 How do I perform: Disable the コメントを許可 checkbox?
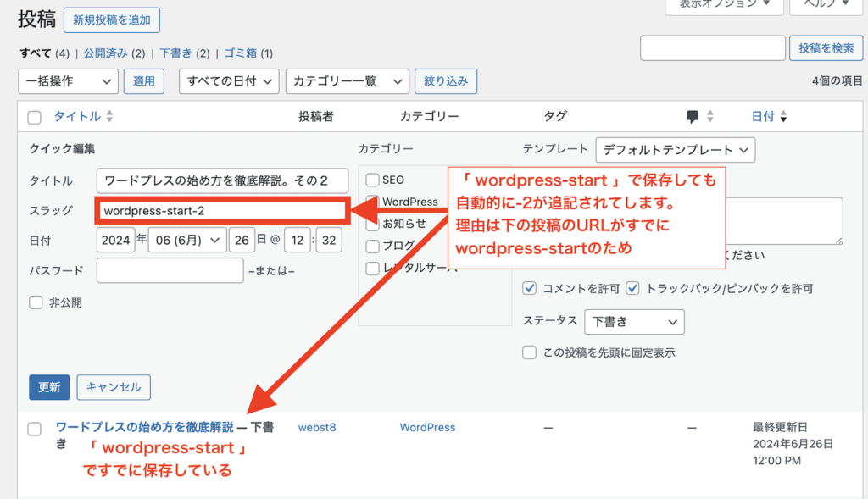point(530,289)
